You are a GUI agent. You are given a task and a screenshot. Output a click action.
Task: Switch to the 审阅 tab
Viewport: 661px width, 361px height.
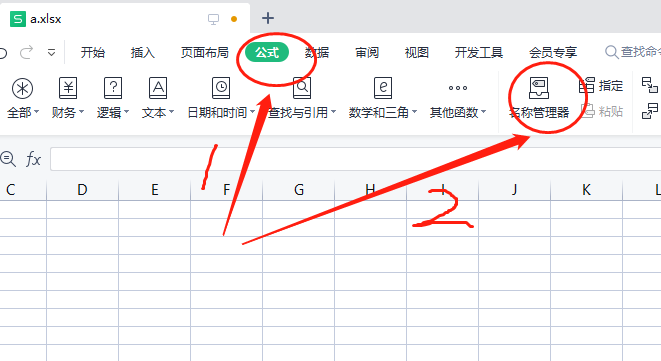(x=367, y=53)
